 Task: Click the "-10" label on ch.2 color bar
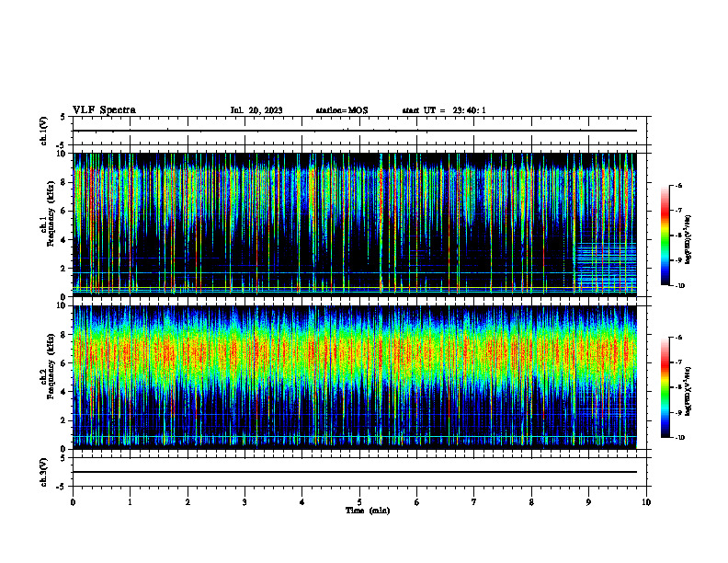pyautogui.click(x=679, y=438)
